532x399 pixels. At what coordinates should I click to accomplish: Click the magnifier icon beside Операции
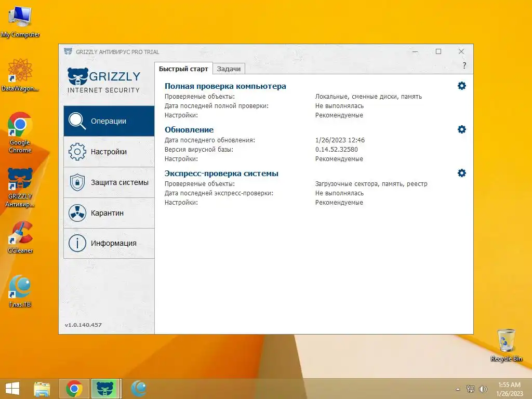pyautogui.click(x=77, y=121)
